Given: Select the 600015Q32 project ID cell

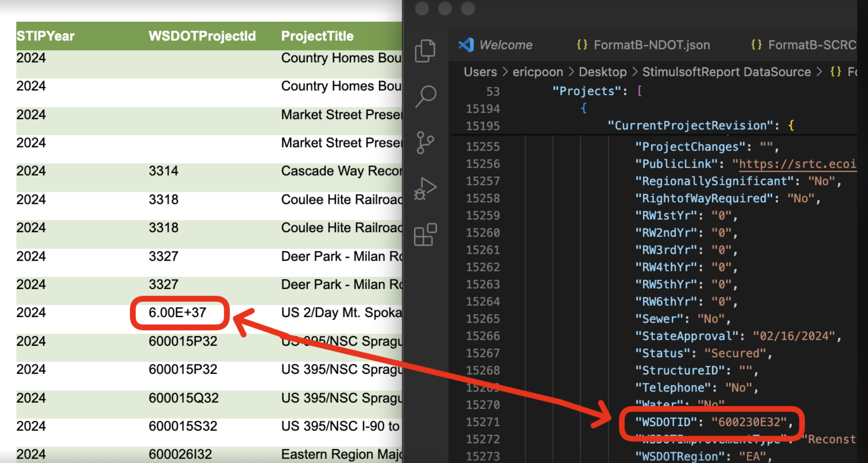Looking at the screenshot, I should (x=184, y=398).
